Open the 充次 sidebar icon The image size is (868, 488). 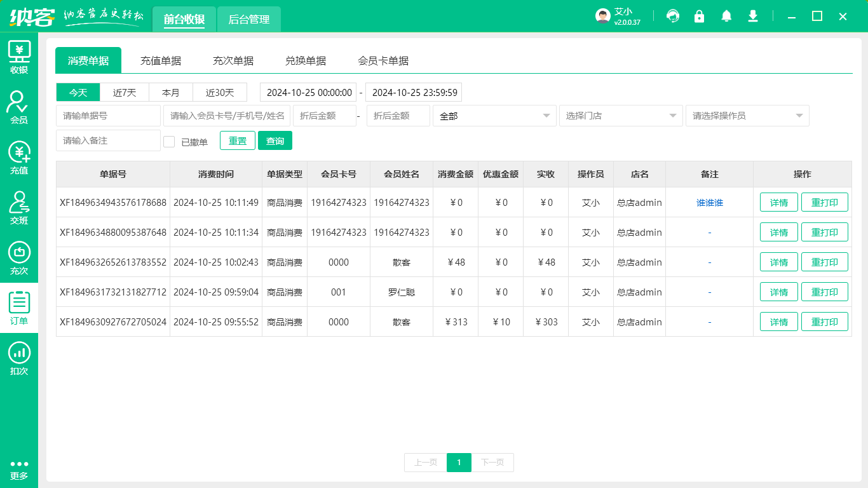coord(19,258)
